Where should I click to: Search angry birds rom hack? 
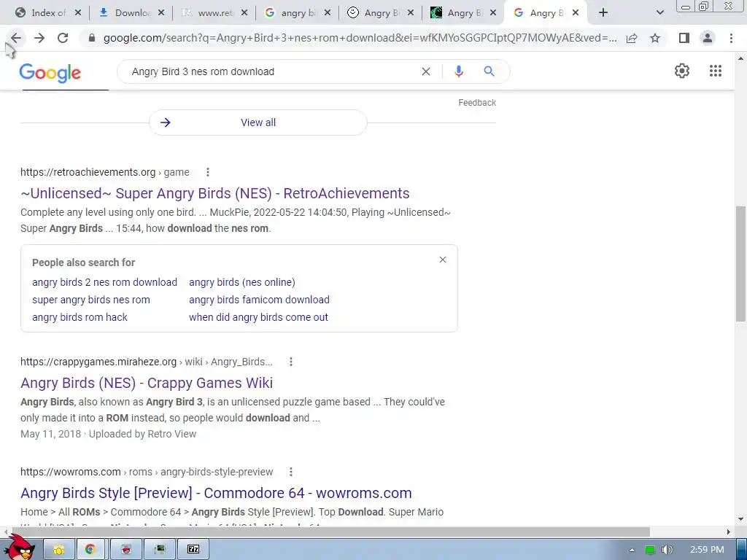[x=80, y=317]
